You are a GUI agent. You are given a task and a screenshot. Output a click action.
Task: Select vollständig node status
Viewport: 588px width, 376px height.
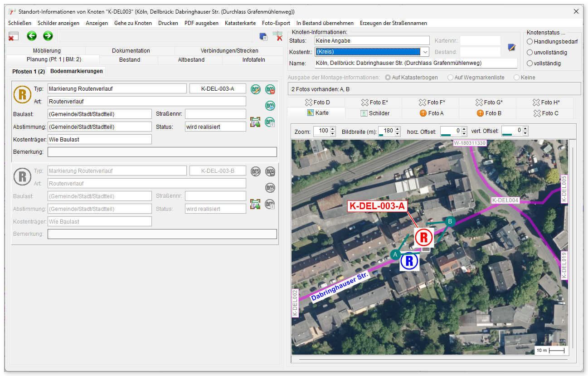[x=530, y=63]
